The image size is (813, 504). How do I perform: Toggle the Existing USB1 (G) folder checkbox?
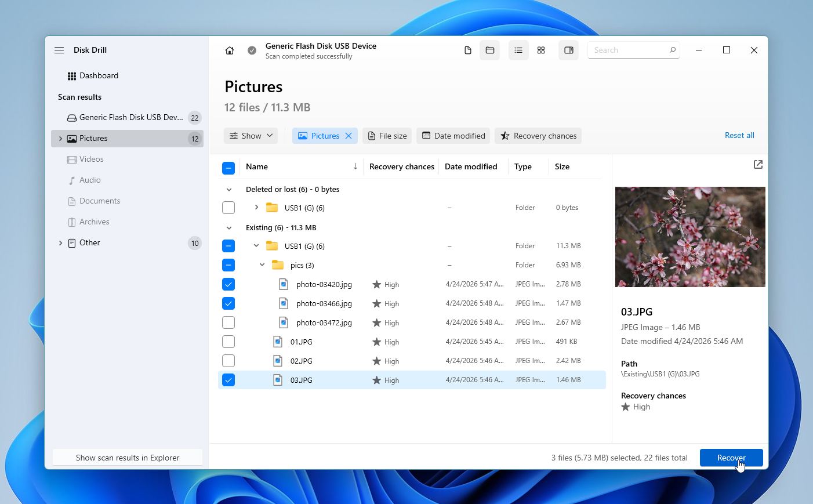point(228,246)
